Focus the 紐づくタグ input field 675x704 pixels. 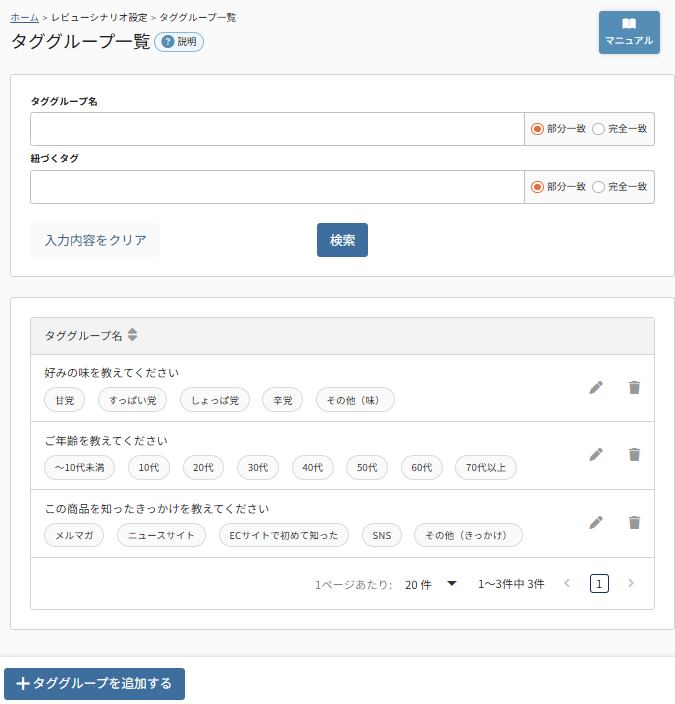point(277,187)
